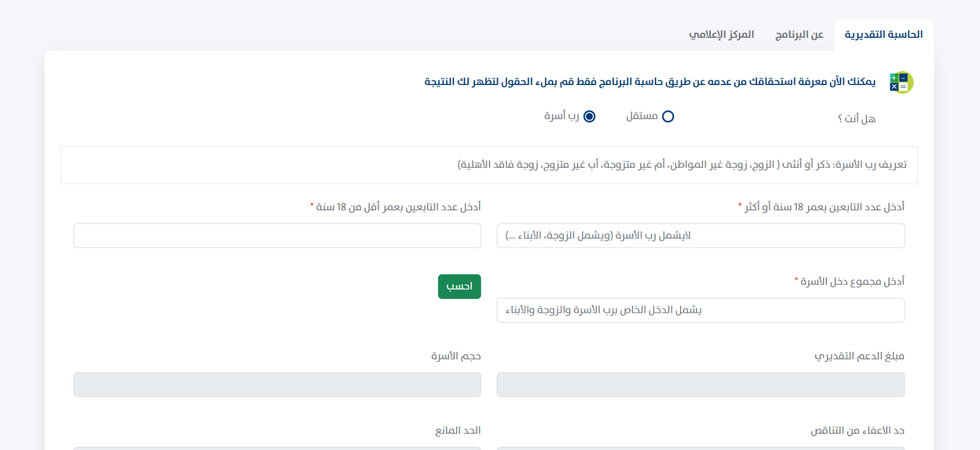980x450 pixels.
Task: Click the الحد المانع label
Action: tap(458, 430)
